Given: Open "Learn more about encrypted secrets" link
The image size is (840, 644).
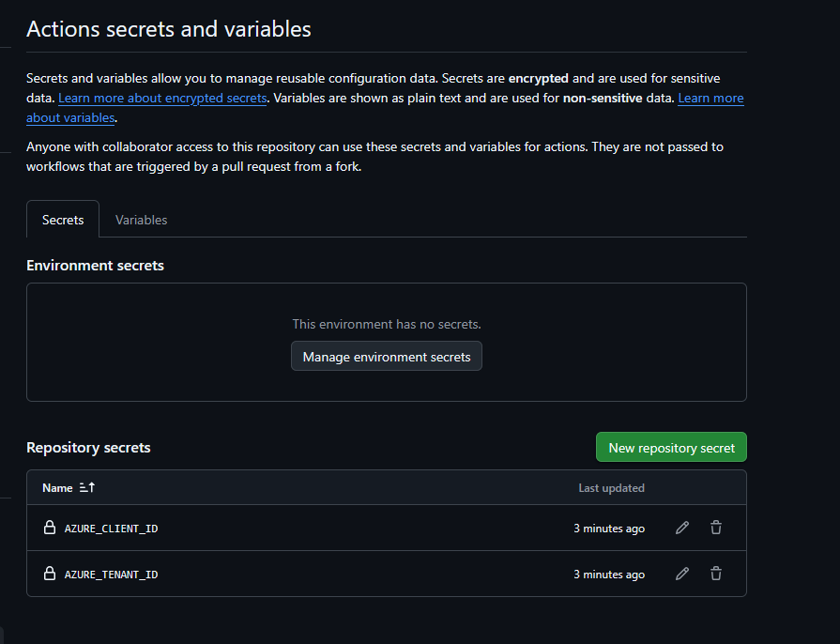Looking at the screenshot, I should click(161, 98).
